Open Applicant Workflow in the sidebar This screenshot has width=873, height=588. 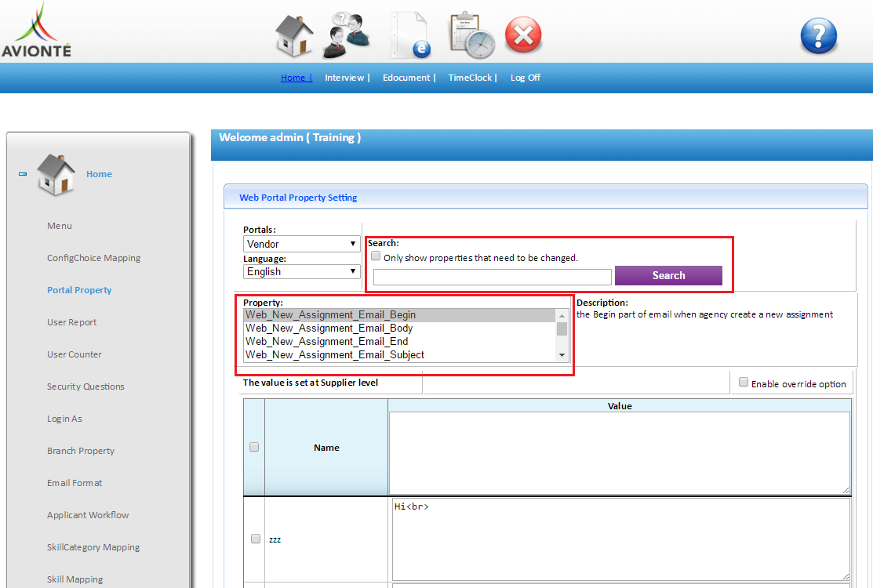click(88, 516)
